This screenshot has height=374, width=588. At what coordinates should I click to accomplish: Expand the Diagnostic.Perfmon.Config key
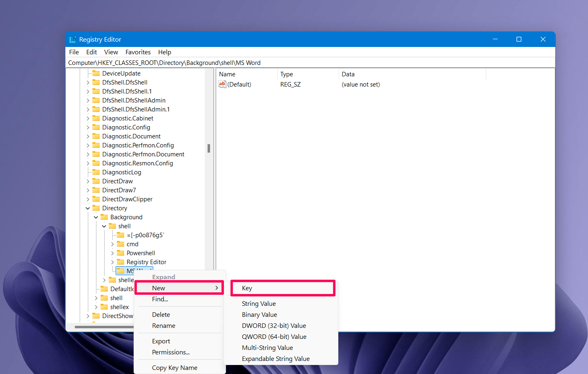pos(88,145)
